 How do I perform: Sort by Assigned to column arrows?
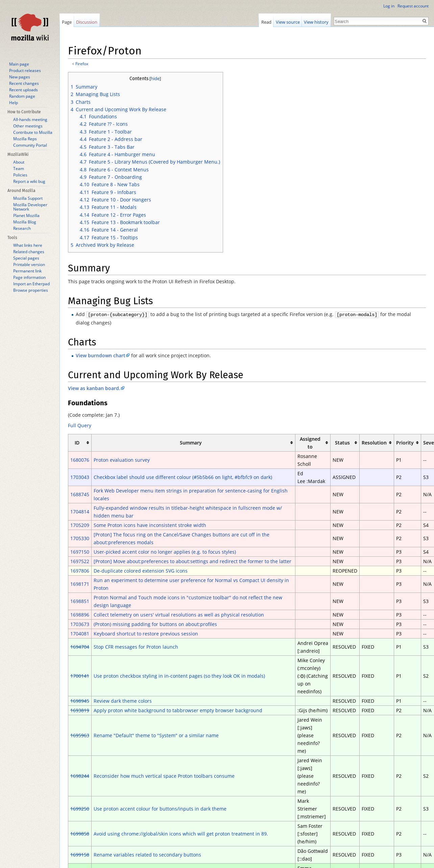327,443
